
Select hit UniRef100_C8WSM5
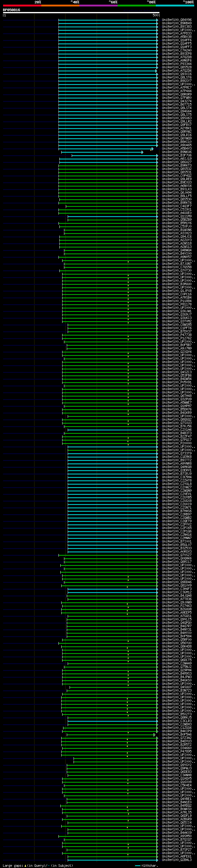coord(177,325)
